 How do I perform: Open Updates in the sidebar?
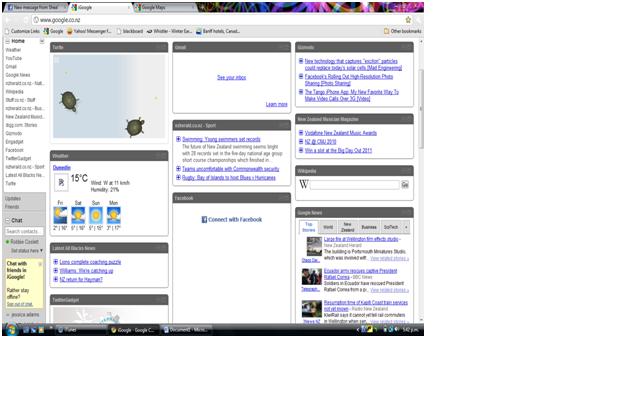point(13,198)
